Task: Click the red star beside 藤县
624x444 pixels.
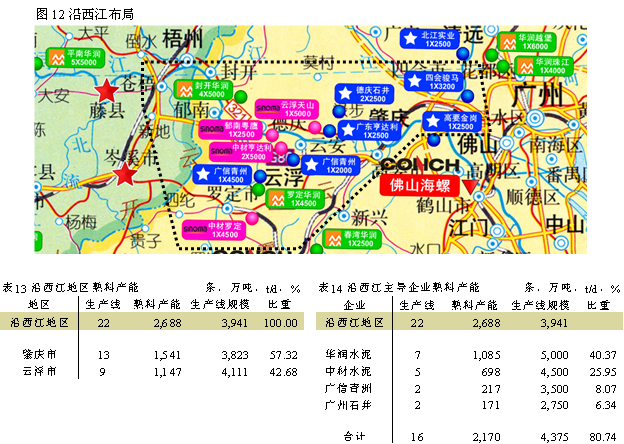Action: pos(107,91)
